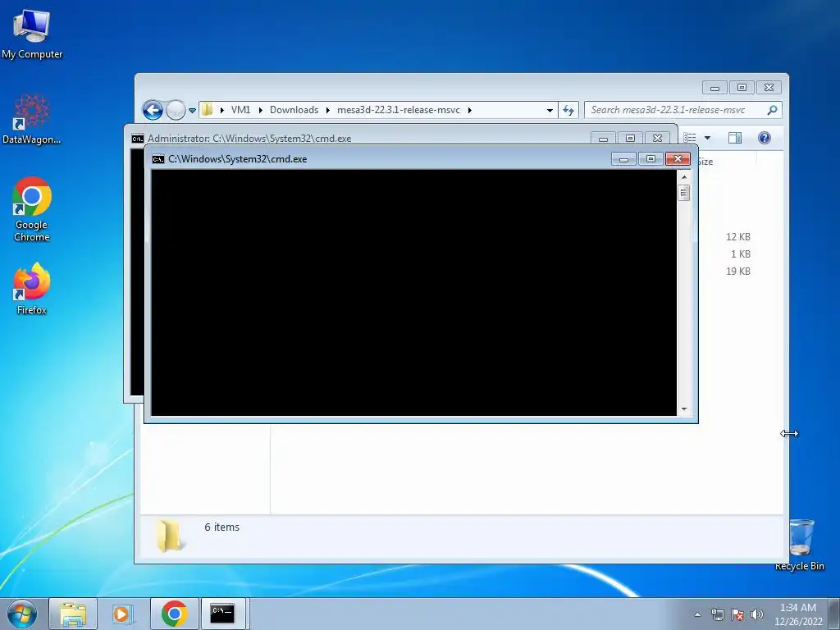The height and width of the screenshot is (630, 840).
Task: Switch to Chrome in the taskbar
Action: tap(174, 614)
